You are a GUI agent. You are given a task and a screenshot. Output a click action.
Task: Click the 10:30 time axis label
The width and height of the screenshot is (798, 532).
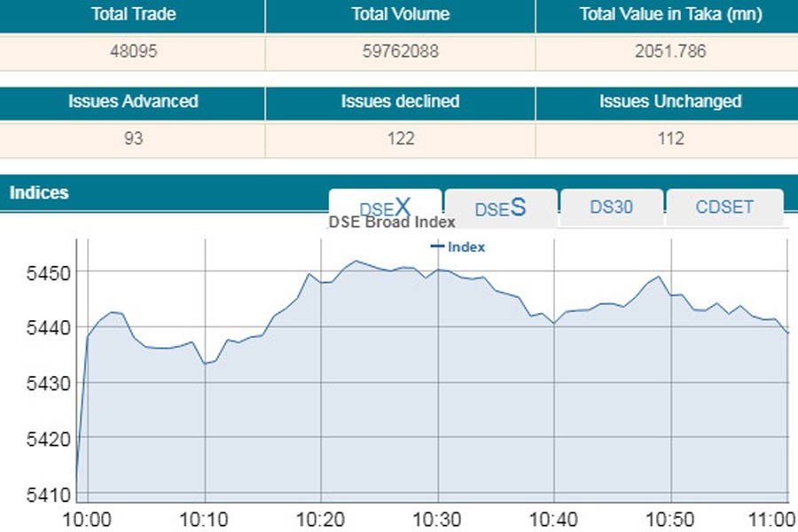point(438,519)
